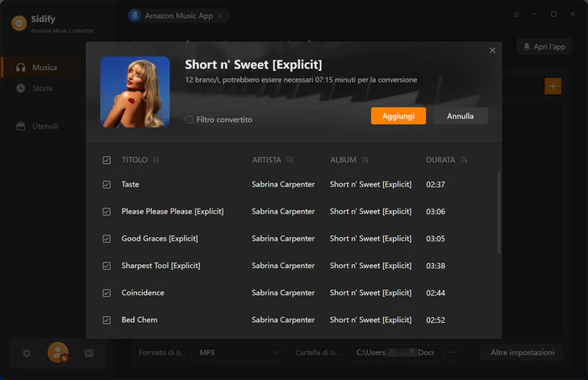This screenshot has height=380, width=588.
Task: Open the settings gear icon
Action: tap(27, 353)
